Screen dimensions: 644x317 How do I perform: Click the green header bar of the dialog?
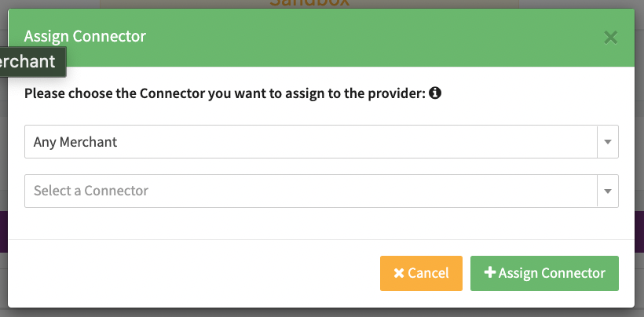pyautogui.click(x=353, y=36)
